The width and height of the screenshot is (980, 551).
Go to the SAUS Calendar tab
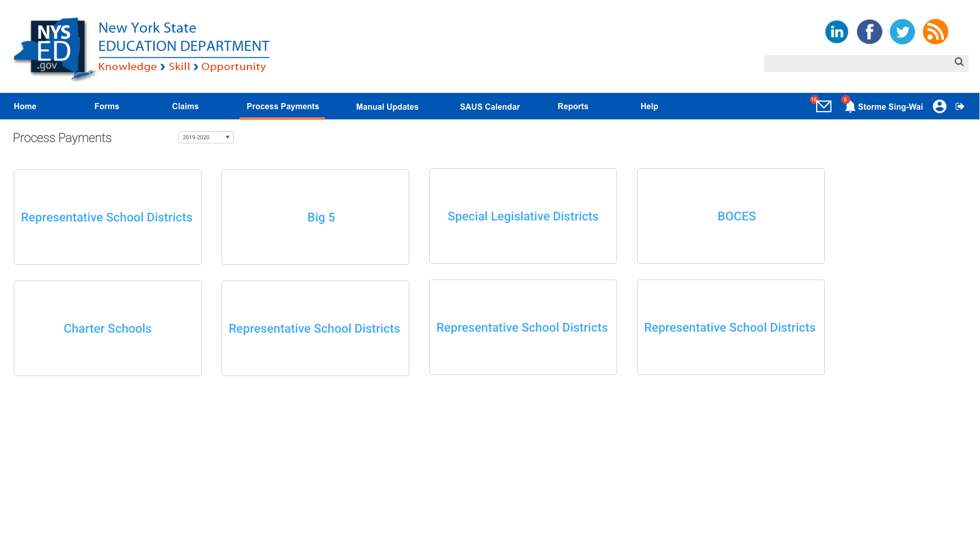click(489, 107)
